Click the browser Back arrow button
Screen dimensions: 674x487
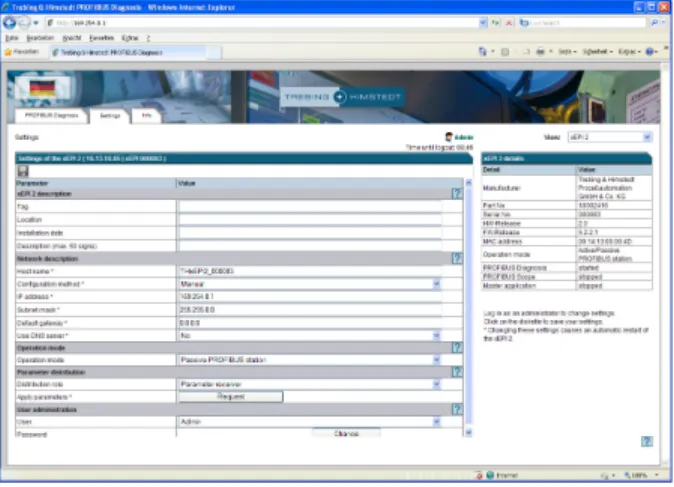[x=9, y=22]
